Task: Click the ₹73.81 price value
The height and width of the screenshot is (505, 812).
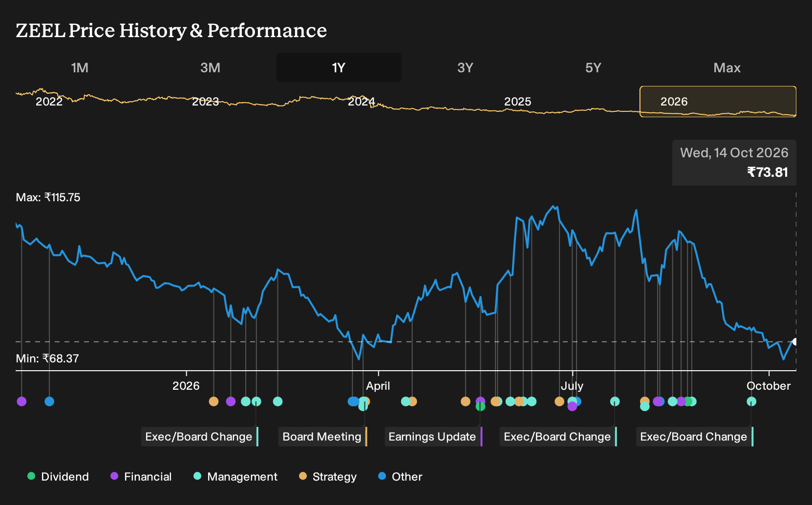Action: coord(768,172)
